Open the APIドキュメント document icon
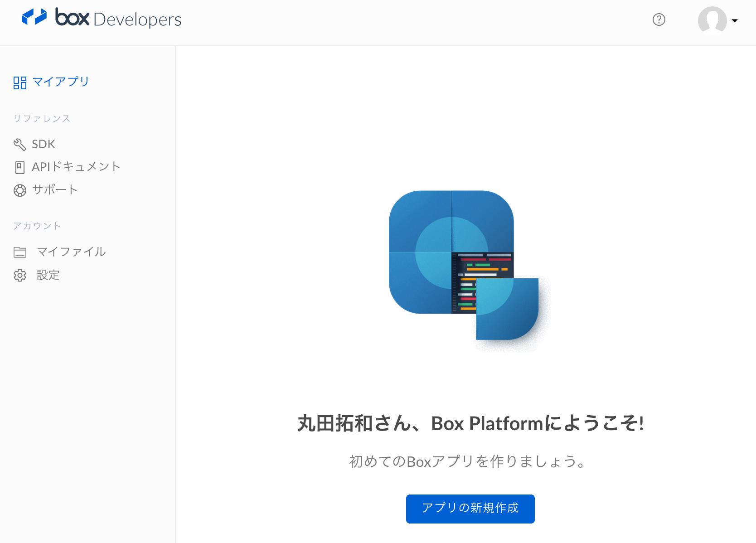 pos(19,167)
